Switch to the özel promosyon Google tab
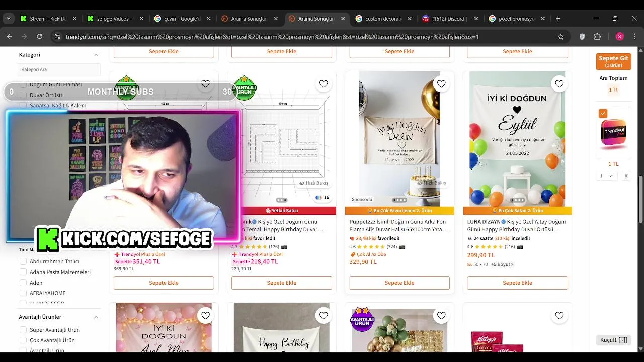 516,19
